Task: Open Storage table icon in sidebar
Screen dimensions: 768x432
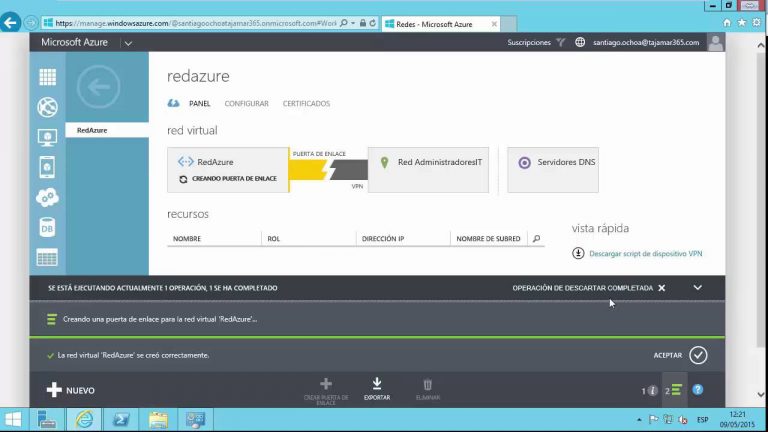Action: pos(48,258)
